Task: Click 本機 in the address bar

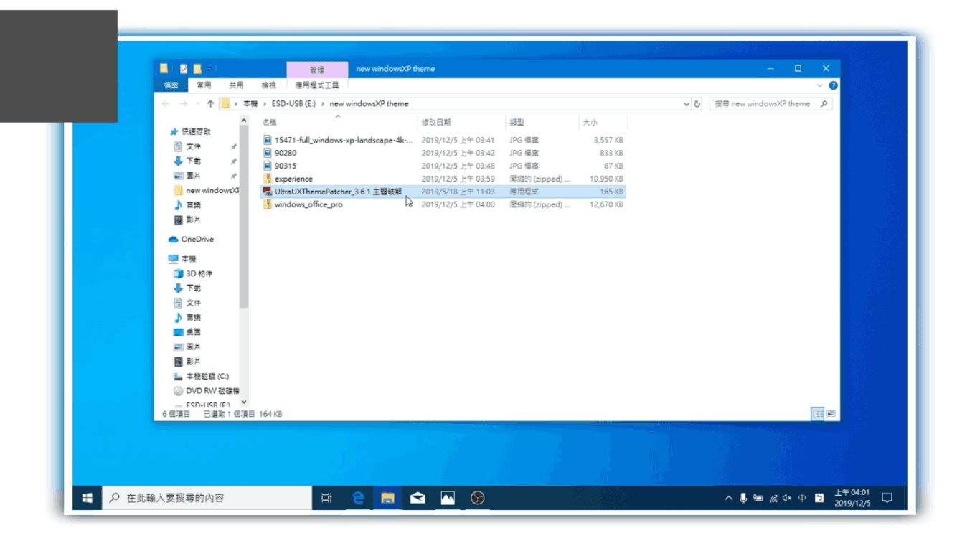Action: 250,104
